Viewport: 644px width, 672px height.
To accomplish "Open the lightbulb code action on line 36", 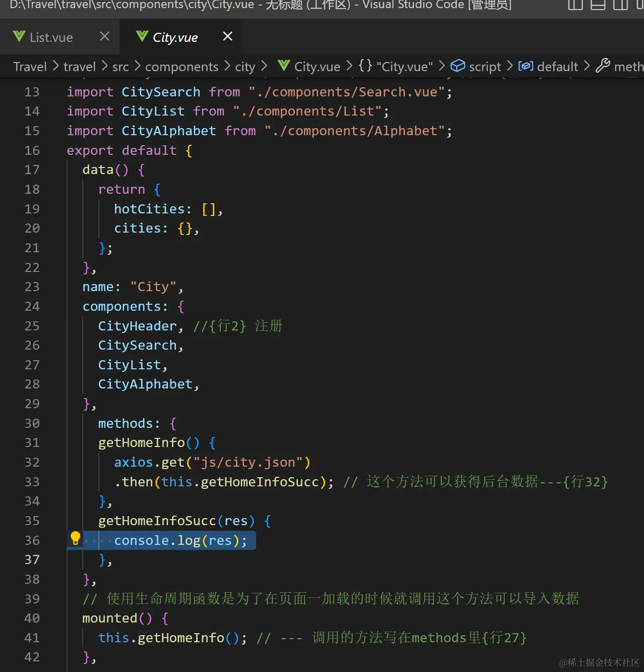I will 75,539.
